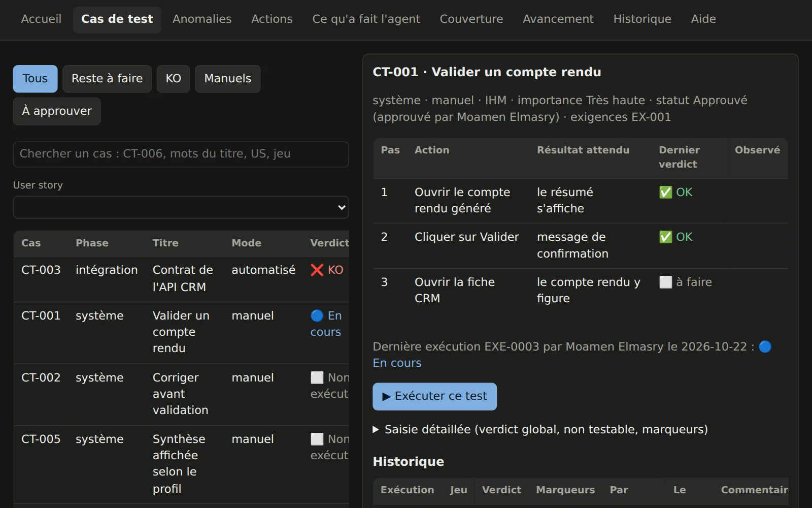Click the Mode column header
Screen dimensions: 812x508
coord(246,243)
